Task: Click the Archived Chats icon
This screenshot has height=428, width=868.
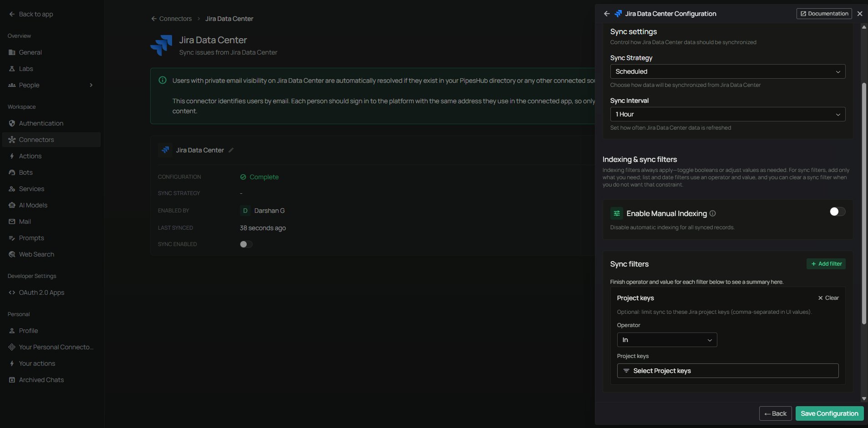Action: pyautogui.click(x=12, y=380)
